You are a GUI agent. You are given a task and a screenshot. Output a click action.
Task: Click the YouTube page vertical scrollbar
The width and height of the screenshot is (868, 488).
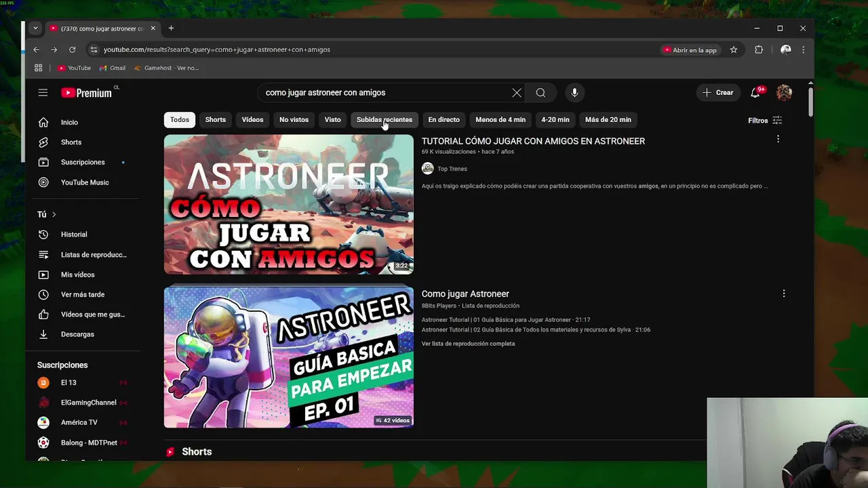pyautogui.click(x=810, y=102)
